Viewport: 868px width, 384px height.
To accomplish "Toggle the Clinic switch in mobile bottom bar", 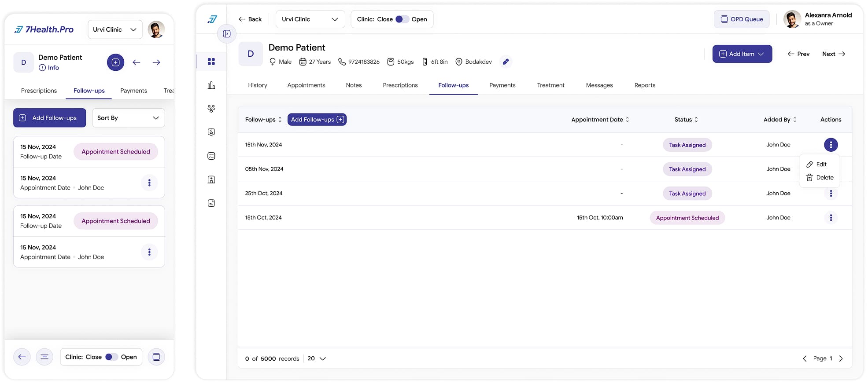I will pos(111,357).
